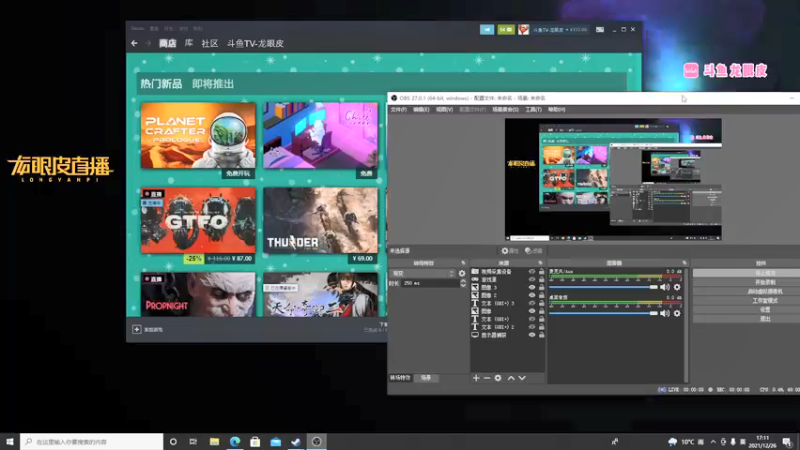Open OBS 工具(T) menu

(x=533, y=109)
